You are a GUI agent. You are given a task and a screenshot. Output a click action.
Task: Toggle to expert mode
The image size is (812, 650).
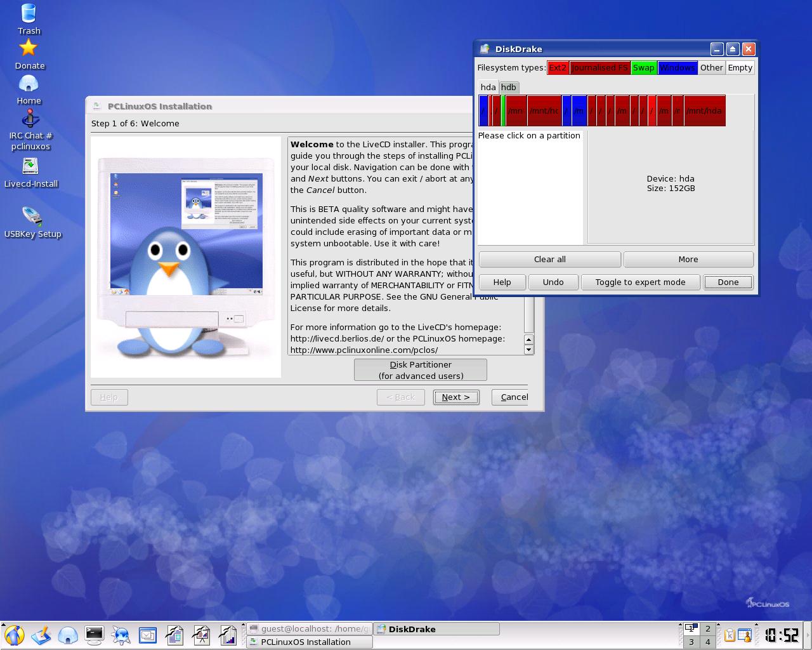click(x=640, y=282)
